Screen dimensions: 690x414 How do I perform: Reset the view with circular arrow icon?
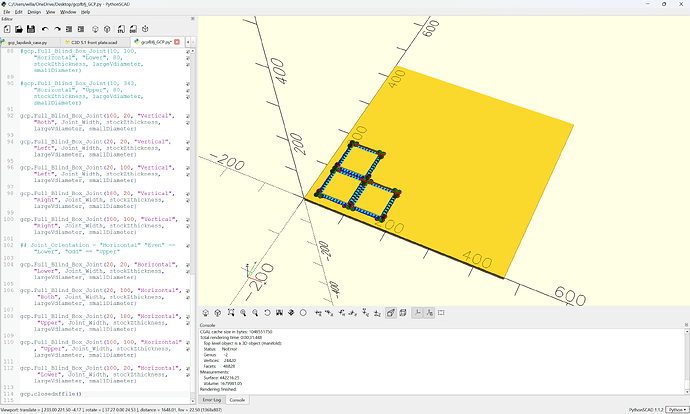click(x=267, y=313)
